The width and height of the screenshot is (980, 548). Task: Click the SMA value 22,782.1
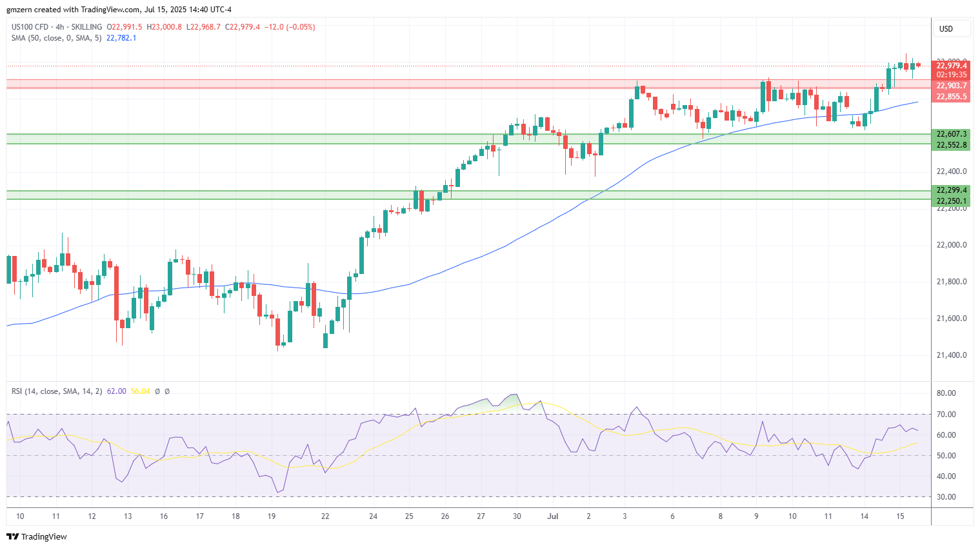click(x=121, y=38)
